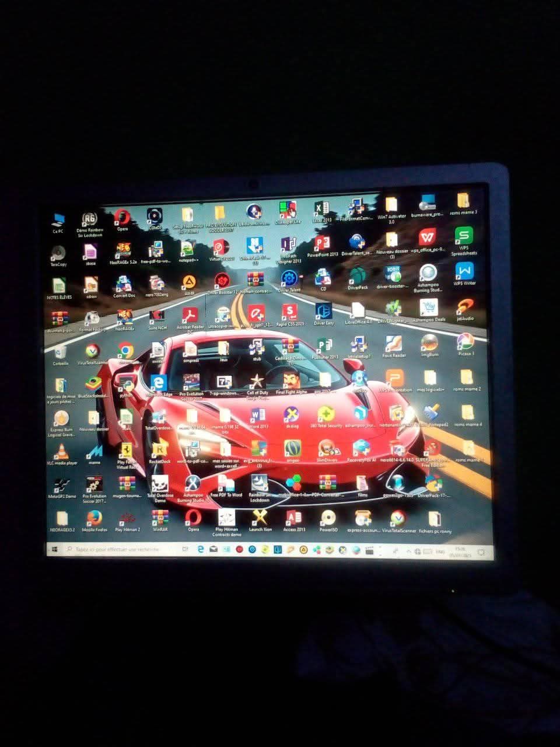The height and width of the screenshot is (747, 560).
Task: Open VLC media player desktop shortcut
Action: tap(61, 451)
